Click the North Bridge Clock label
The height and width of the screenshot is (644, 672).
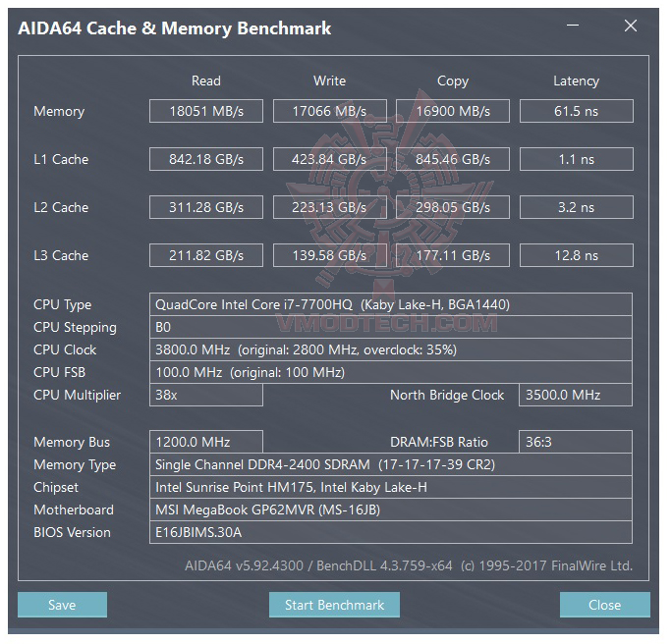(447, 396)
